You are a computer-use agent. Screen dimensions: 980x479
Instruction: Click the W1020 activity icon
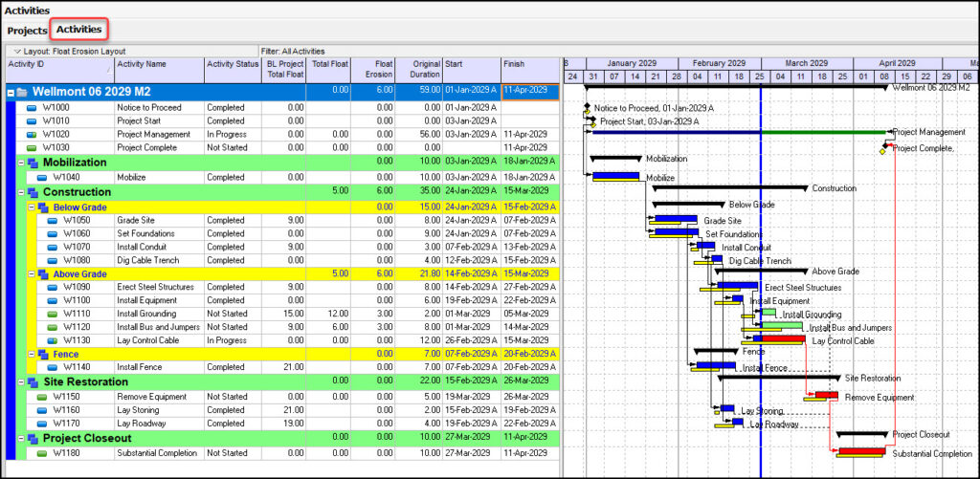coord(32,135)
